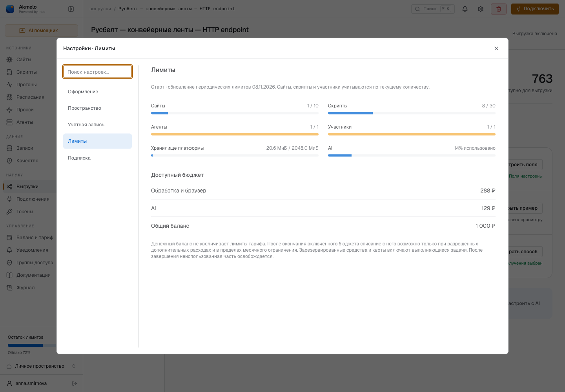Click the red trash delete button
This screenshot has width=565, height=392.
499,9
